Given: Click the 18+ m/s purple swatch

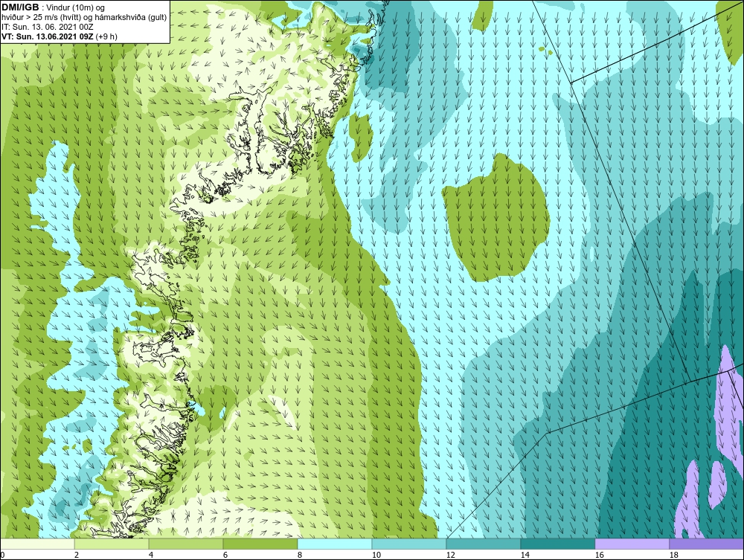Looking at the screenshot, I should click(x=706, y=544).
